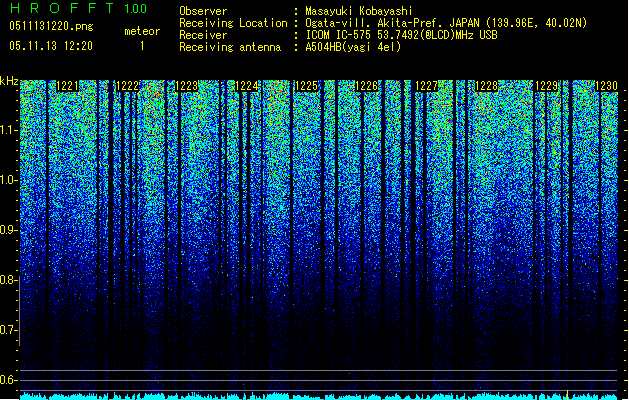
Task: Click the HROFFT title text
Action: click(x=62, y=8)
